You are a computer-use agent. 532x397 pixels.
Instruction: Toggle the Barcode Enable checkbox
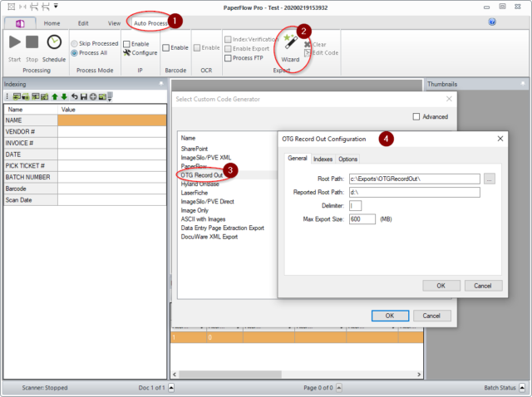(166, 48)
